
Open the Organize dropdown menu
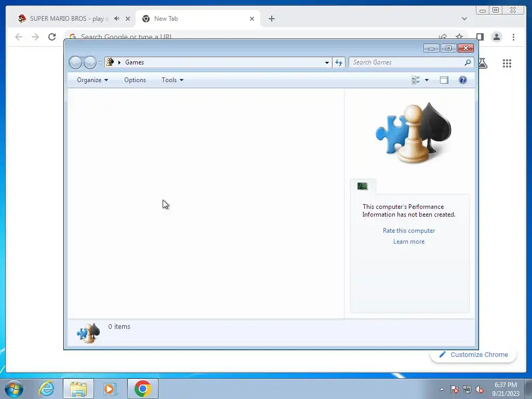pos(92,80)
